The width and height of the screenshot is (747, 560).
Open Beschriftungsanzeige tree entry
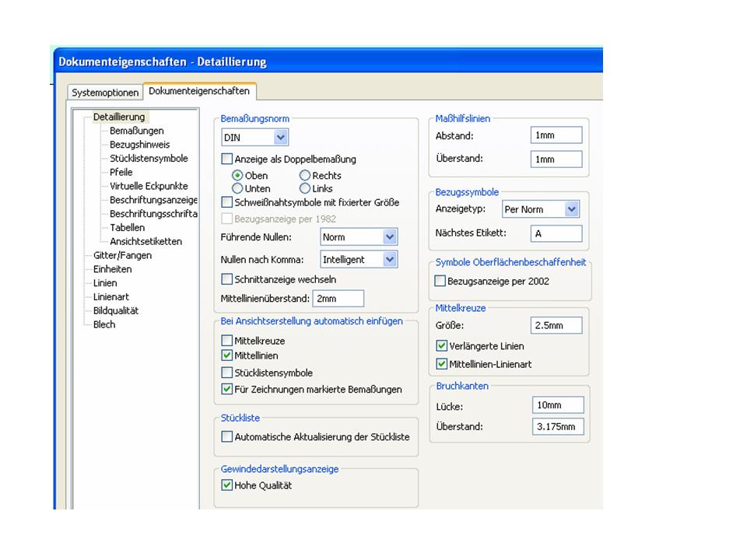pos(153,200)
